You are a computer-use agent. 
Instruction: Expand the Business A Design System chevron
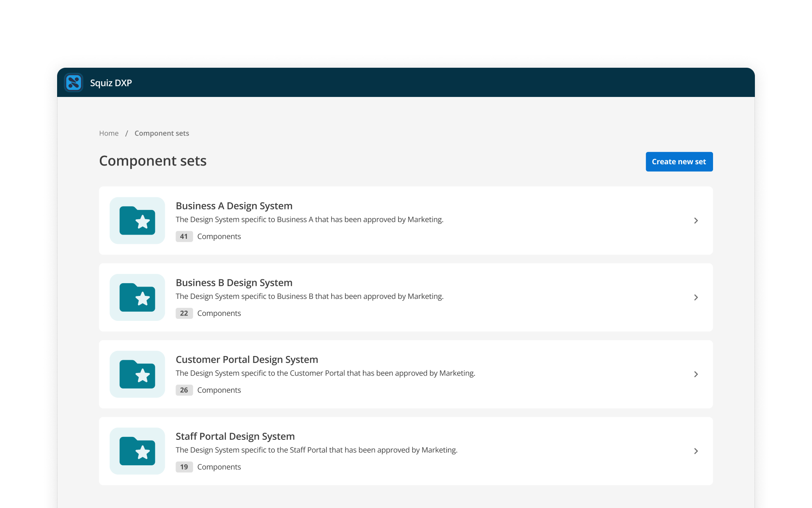696,221
